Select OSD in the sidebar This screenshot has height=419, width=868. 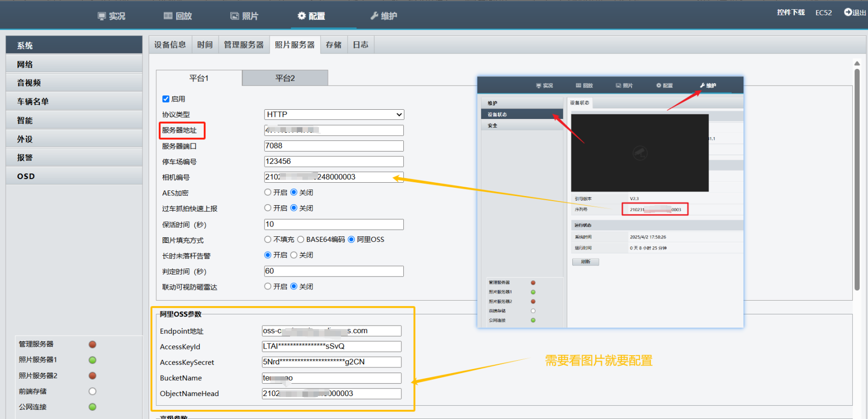point(74,176)
